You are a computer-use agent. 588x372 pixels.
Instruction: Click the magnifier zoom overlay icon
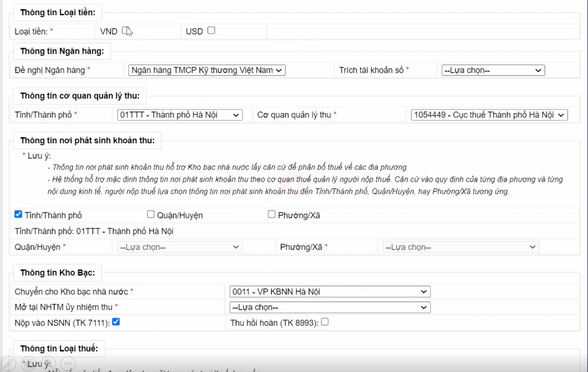(x=49, y=363)
